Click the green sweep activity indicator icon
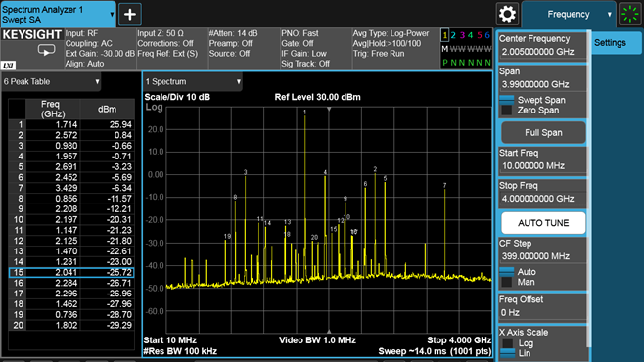 (630, 14)
